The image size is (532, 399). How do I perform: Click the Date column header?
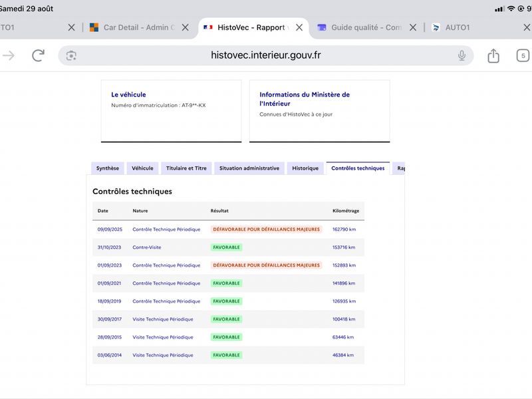[x=103, y=211]
